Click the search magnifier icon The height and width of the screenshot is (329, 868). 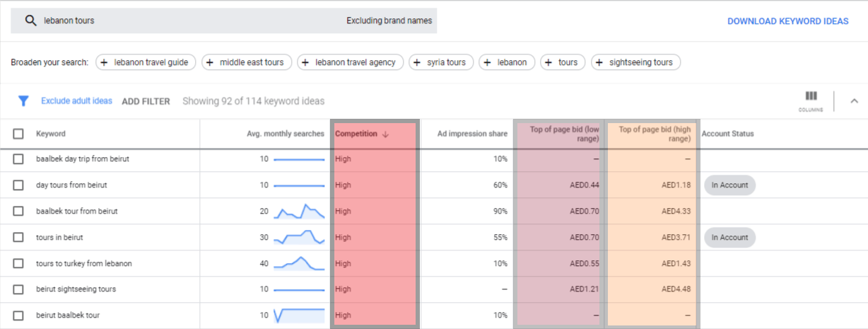30,21
